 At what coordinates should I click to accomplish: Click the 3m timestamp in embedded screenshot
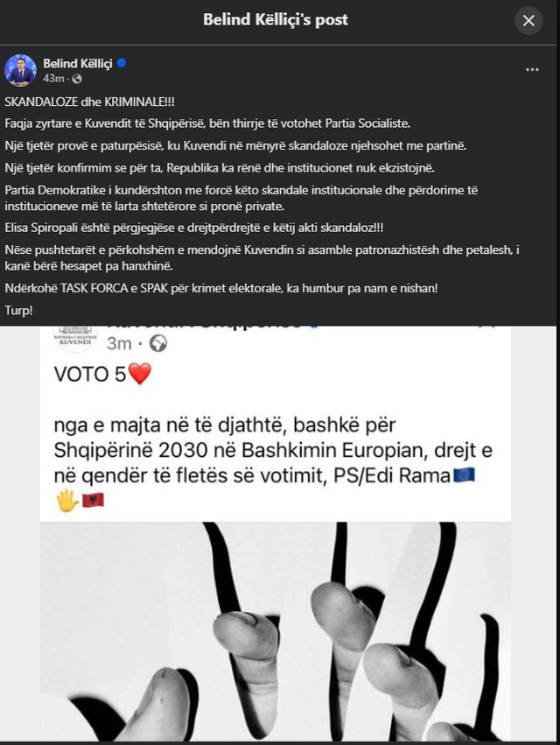(119, 343)
